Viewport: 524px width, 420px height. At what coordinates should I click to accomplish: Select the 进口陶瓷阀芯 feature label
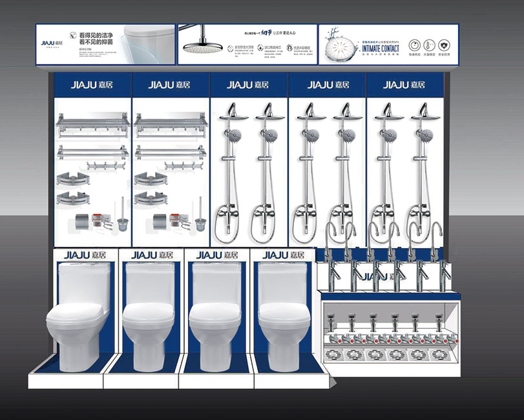point(273,48)
